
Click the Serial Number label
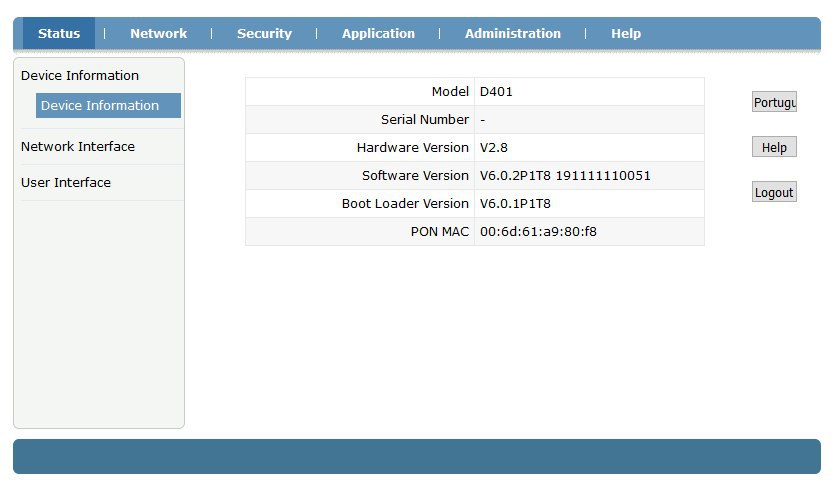click(x=425, y=120)
